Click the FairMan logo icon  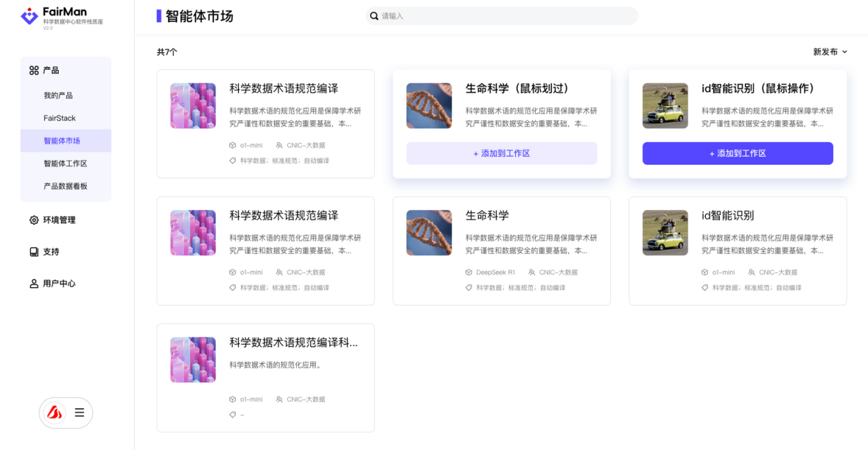tap(29, 16)
